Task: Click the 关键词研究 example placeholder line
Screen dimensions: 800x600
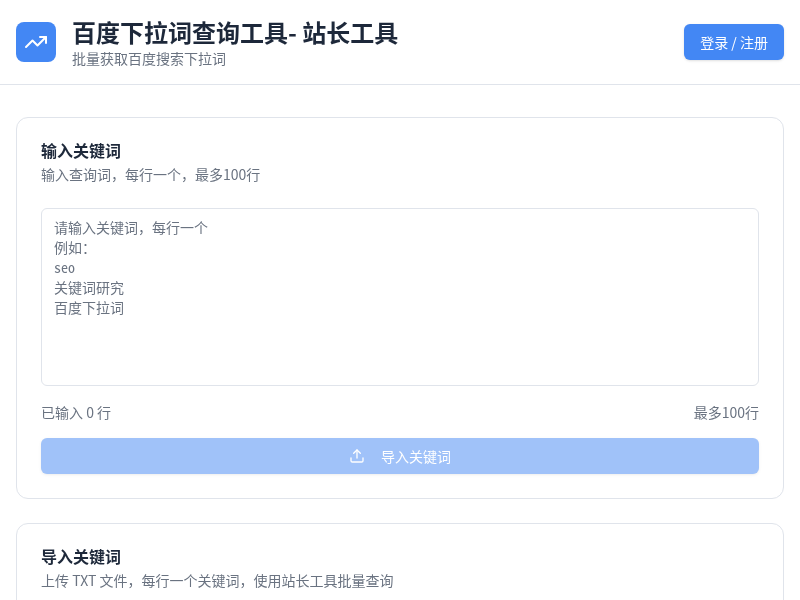Action: 89,288
